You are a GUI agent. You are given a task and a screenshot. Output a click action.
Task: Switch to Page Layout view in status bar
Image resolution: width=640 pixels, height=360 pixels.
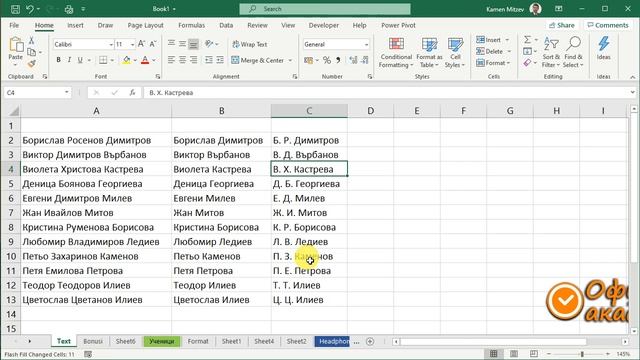tap(514, 354)
